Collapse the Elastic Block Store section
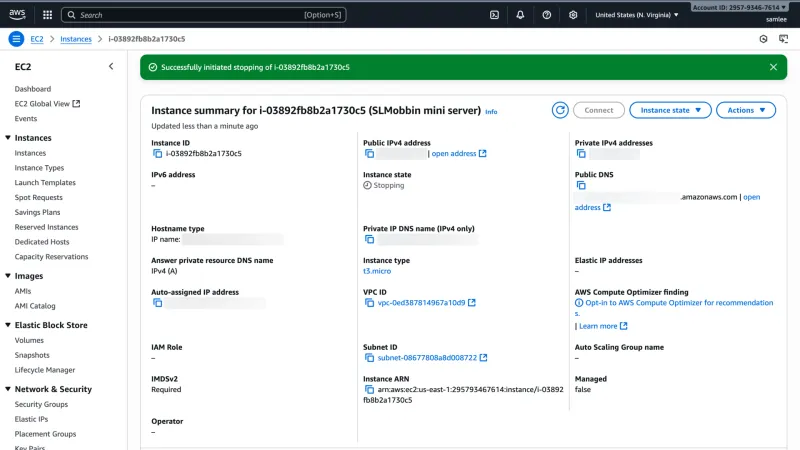Screen dimensions: 800x450 coord(8,325)
